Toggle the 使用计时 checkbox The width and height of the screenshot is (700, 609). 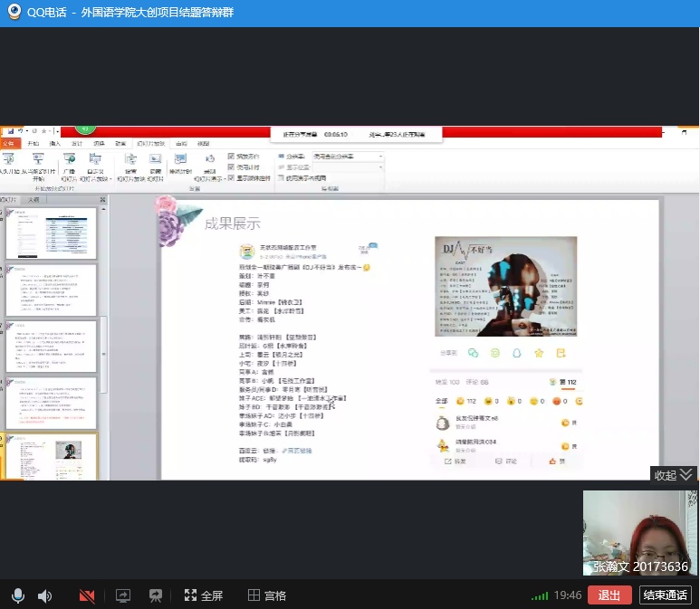[232, 167]
